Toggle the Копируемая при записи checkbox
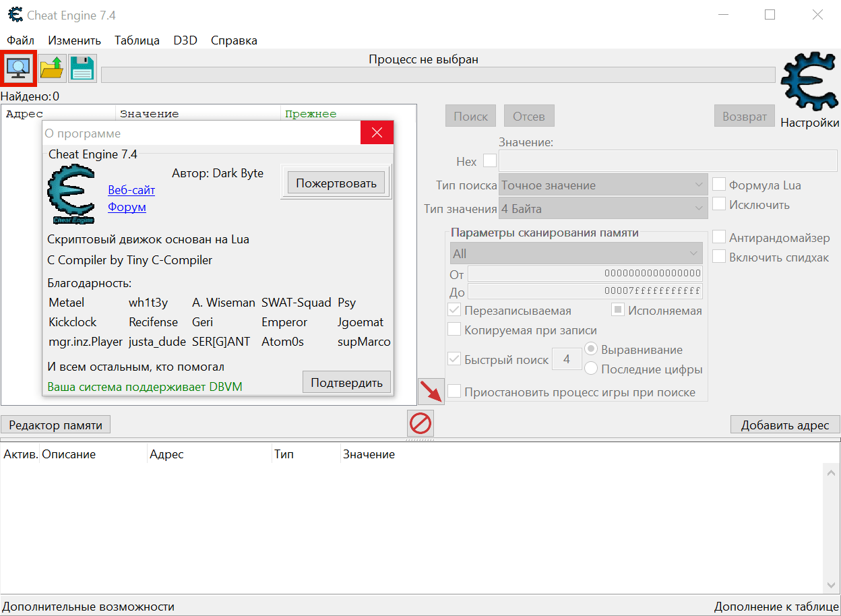 coord(454,330)
